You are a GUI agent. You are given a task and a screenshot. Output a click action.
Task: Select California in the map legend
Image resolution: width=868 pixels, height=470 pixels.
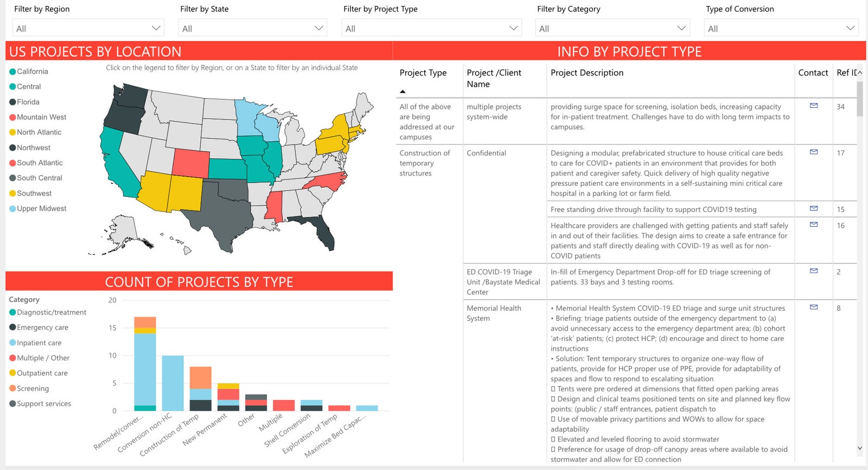point(29,72)
